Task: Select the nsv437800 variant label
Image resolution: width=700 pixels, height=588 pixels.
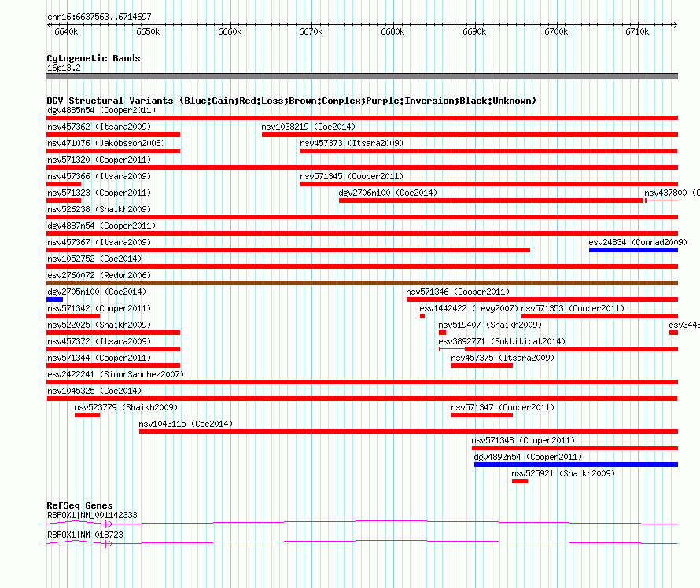Action: tap(672, 193)
